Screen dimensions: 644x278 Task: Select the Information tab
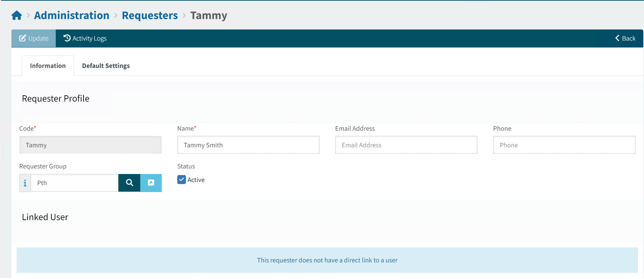(48, 66)
